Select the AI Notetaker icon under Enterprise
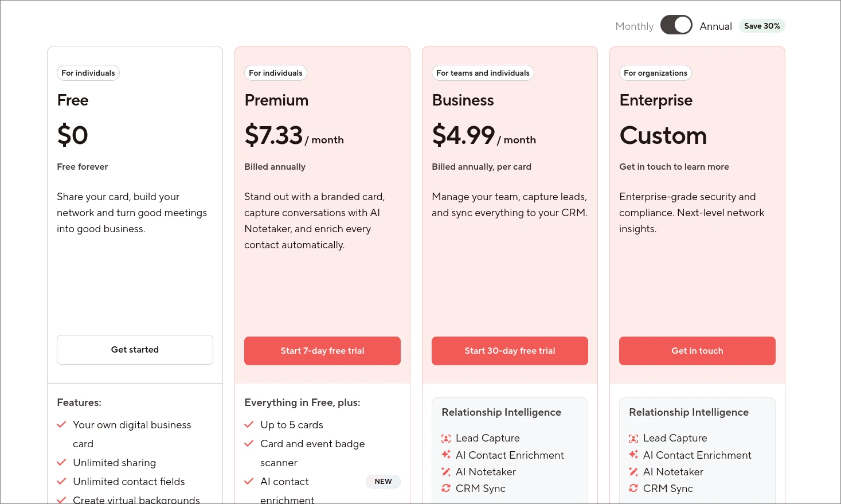The image size is (841, 504). click(633, 471)
